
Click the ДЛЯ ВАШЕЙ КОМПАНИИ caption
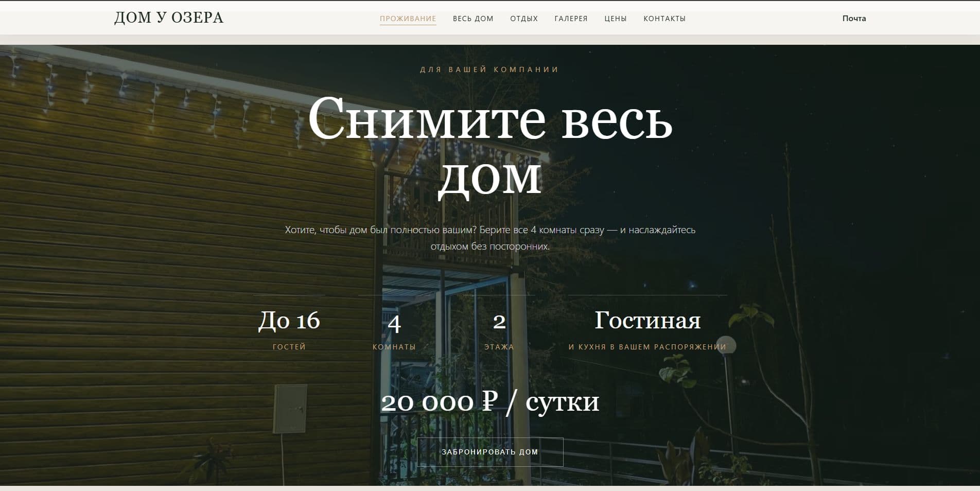(490, 69)
